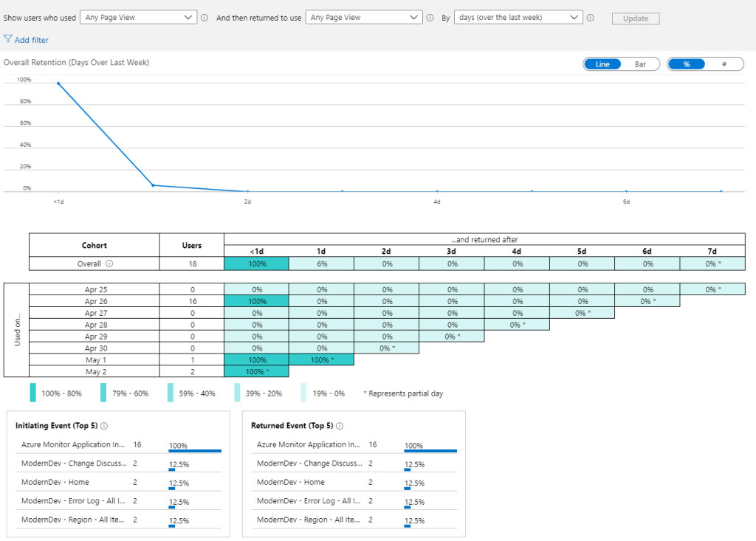
Task: Click info icon beside first Any Page View dropdown
Action: tap(205, 18)
